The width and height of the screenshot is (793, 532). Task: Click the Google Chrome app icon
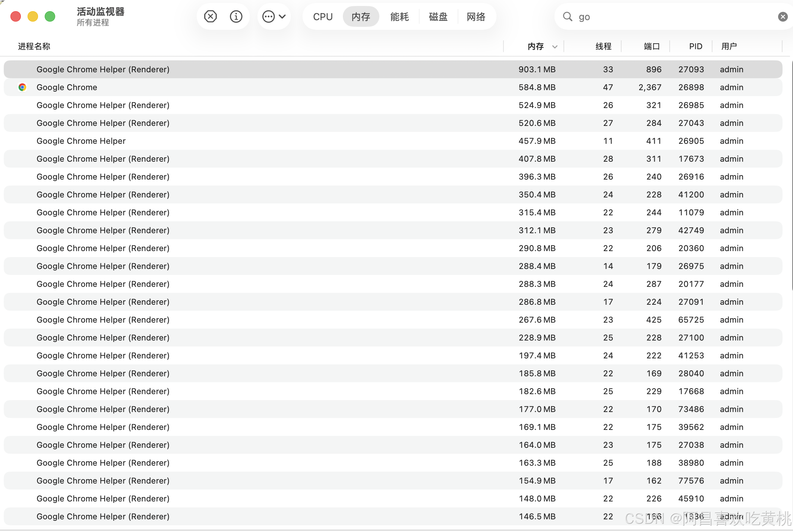pyautogui.click(x=22, y=87)
